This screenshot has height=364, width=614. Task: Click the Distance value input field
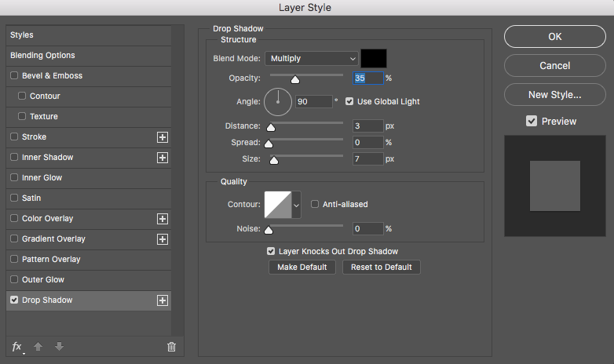(367, 126)
